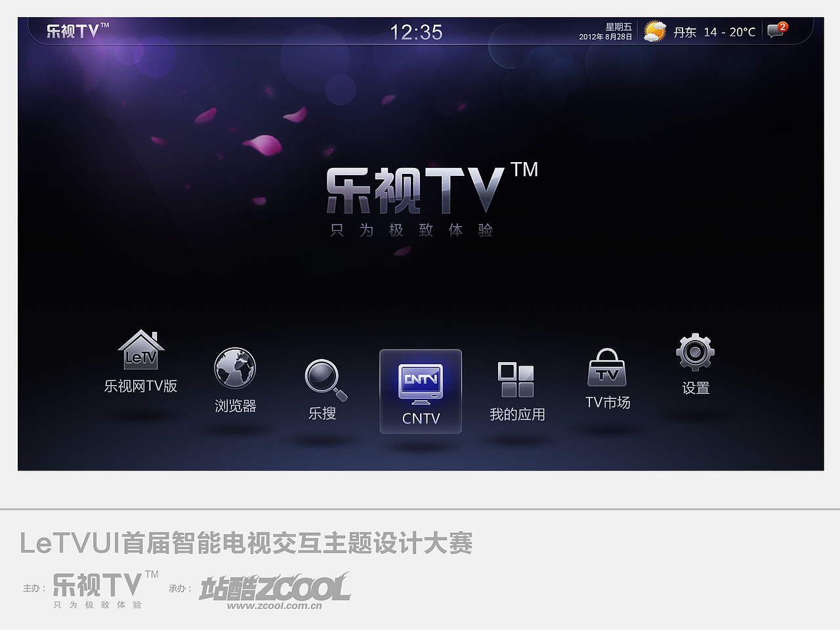Click the slogan 只为极致体验 under center logo

tap(411, 230)
